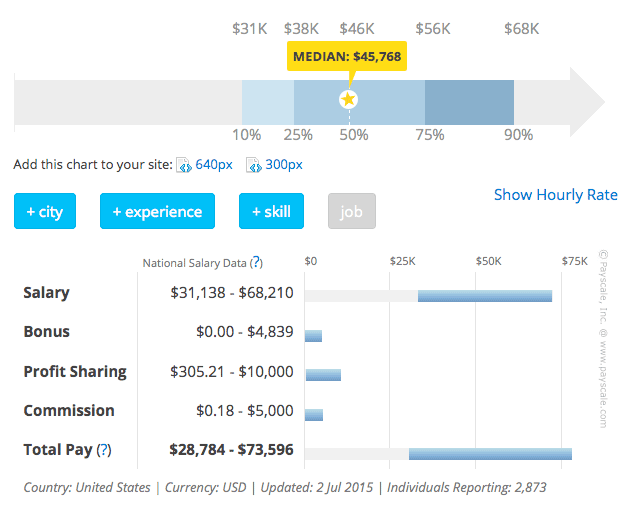Click the $25K axis label
Viewport: 632px width, 522px height.
(x=402, y=261)
